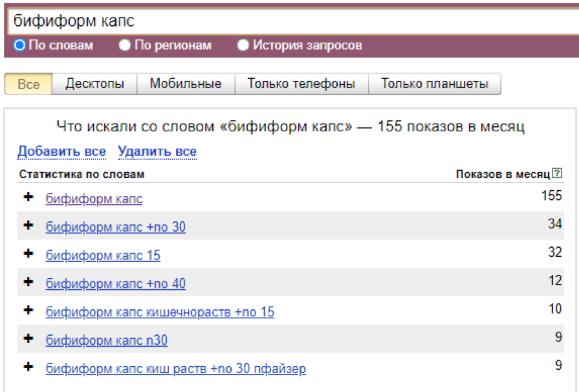The image size is (579, 392).
Task: Click the impressions value 10
Action: 555,309
